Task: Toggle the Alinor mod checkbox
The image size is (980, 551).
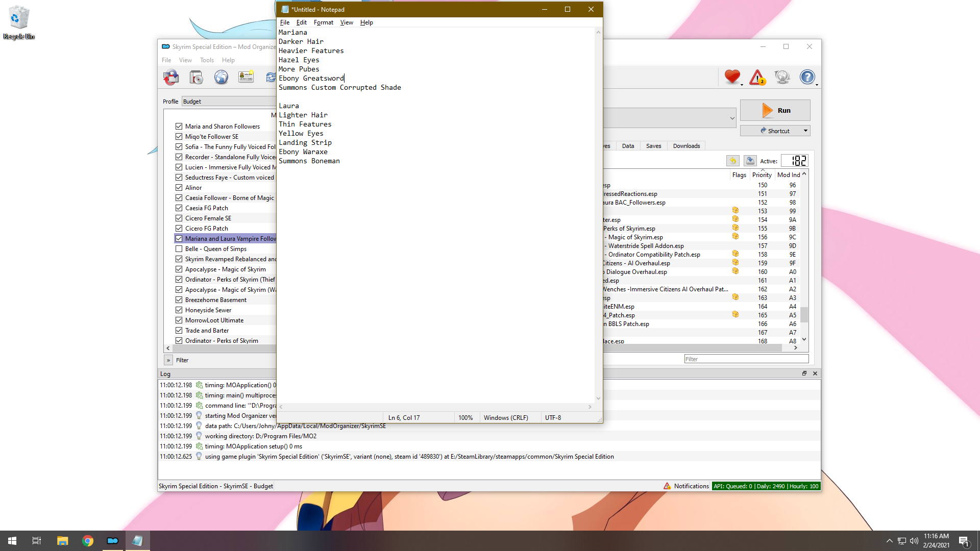Action: [179, 188]
